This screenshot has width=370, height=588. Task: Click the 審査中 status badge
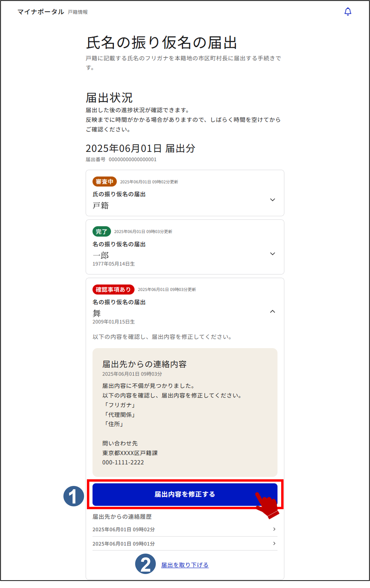(x=104, y=182)
